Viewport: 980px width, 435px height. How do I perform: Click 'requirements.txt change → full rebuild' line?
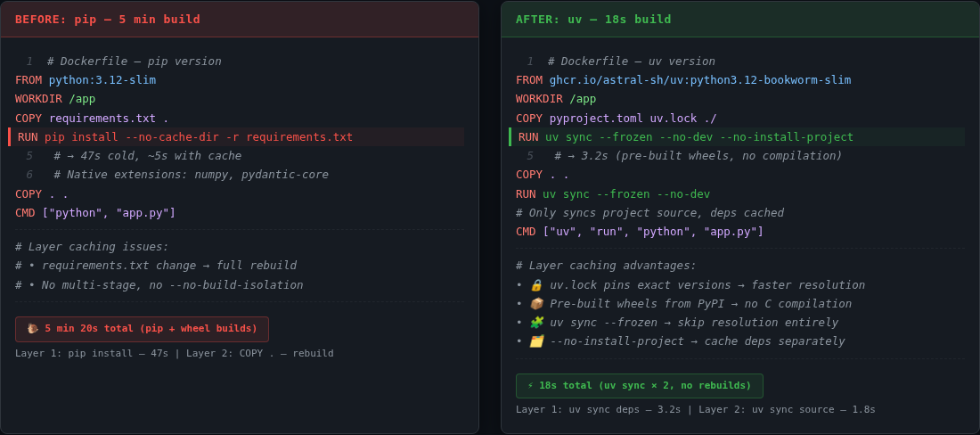[156, 266]
